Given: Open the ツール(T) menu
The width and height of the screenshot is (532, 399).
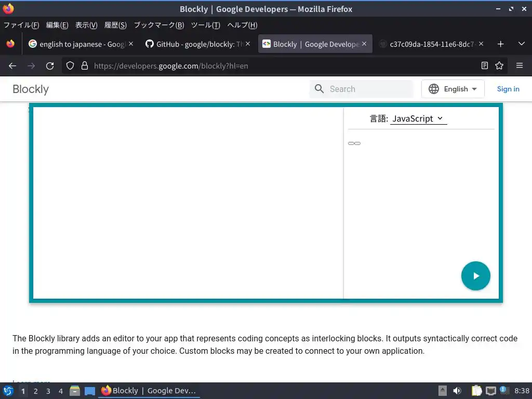Looking at the screenshot, I should point(206,25).
